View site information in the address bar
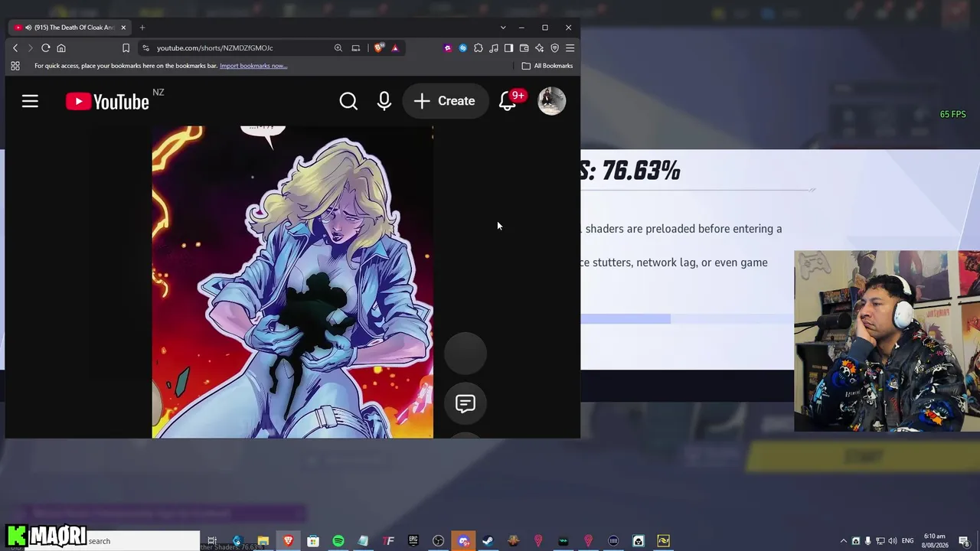The image size is (980, 551). [145, 48]
